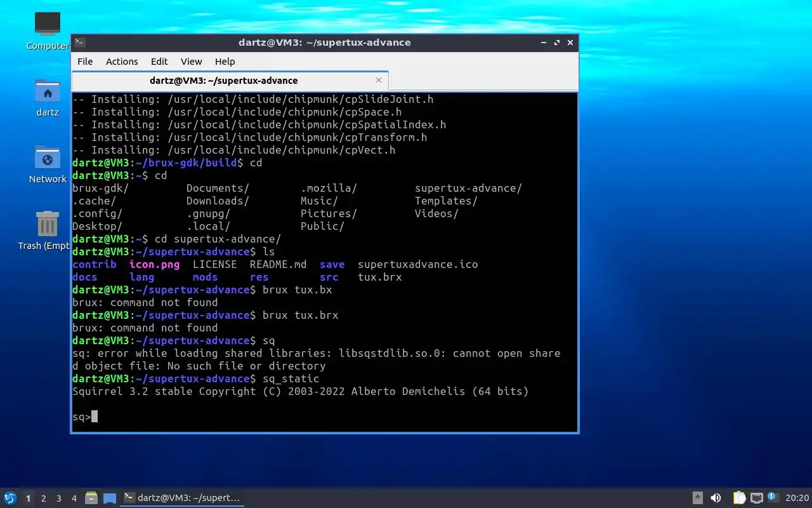Click the 'cpVect.h' installing line
Image resolution: width=812 pixels, height=508 pixels.
click(233, 150)
